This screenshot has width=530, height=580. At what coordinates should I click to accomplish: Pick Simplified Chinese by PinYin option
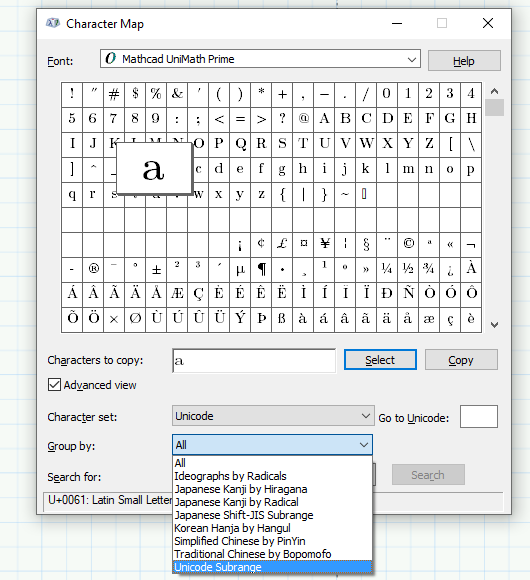click(240, 541)
